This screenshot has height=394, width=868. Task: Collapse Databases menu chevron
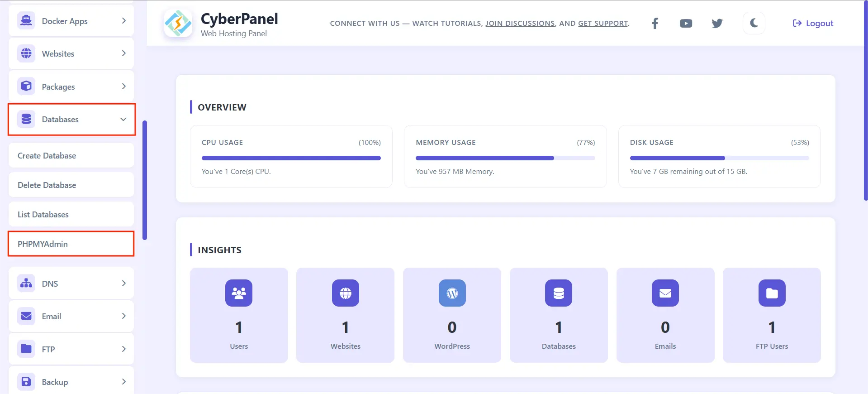(x=123, y=119)
